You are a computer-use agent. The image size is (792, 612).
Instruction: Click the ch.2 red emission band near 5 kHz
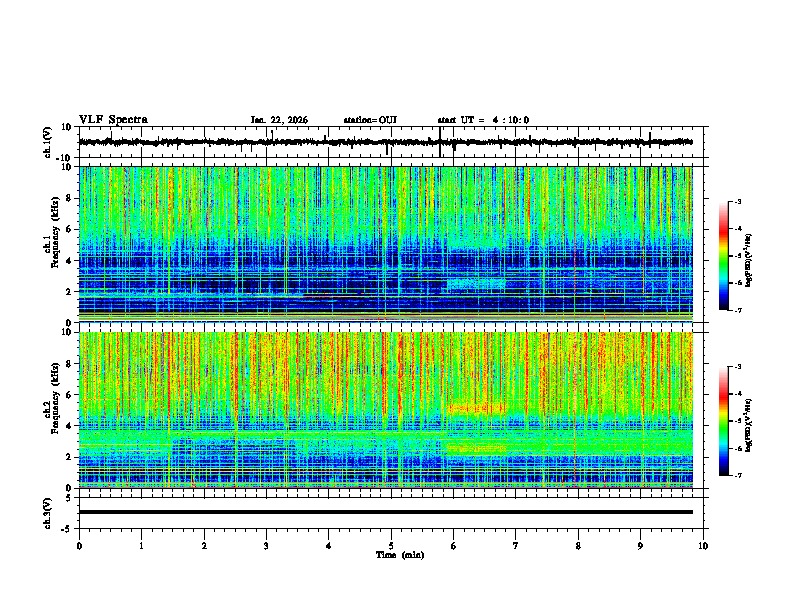pos(476,408)
